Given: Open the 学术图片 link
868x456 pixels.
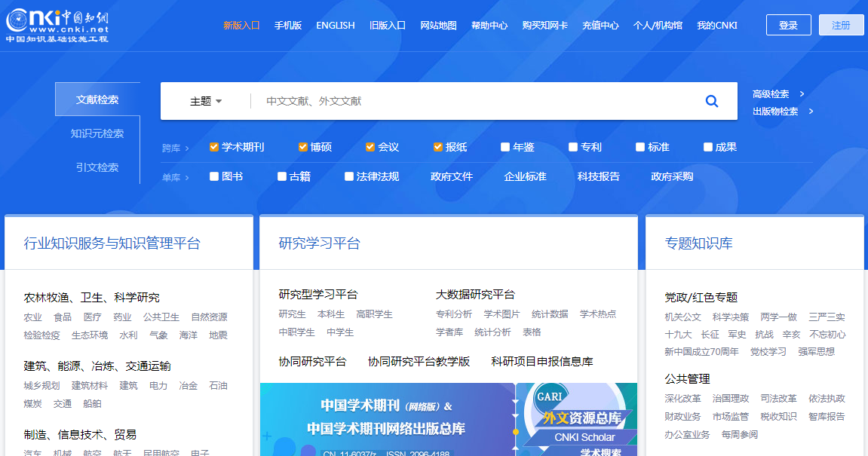Looking at the screenshot, I should tap(502, 314).
